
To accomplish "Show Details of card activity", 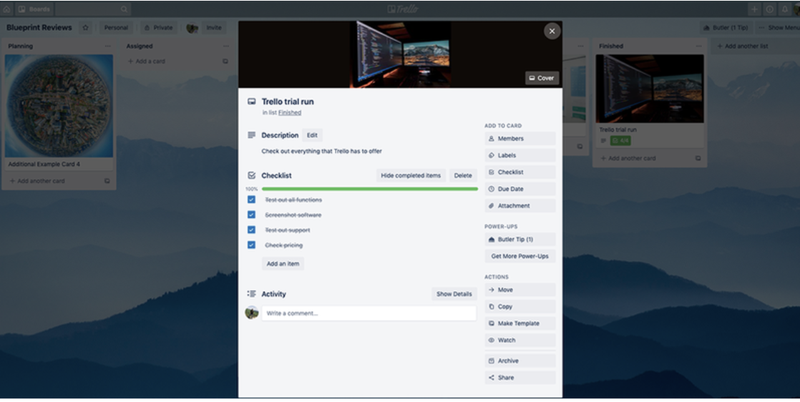I will pyautogui.click(x=454, y=294).
